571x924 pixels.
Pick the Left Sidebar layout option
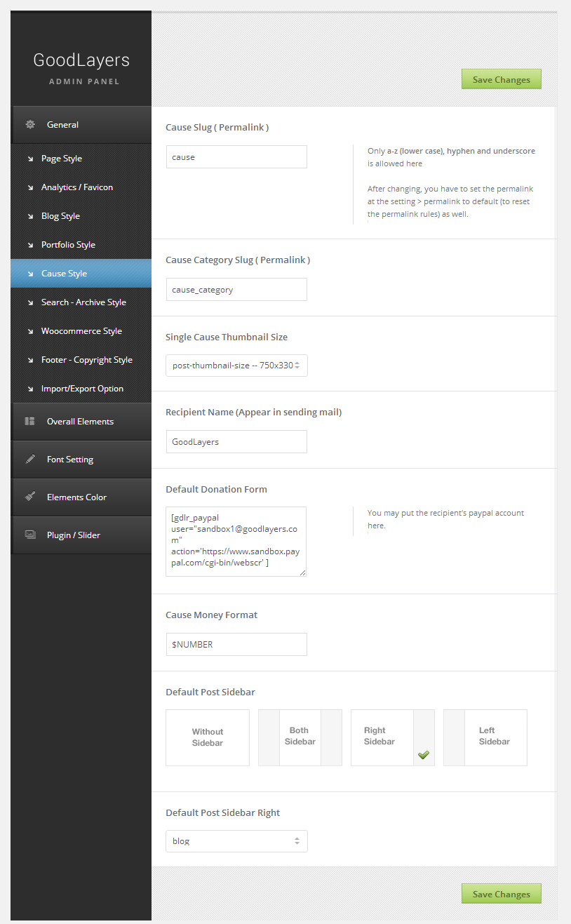[x=485, y=737]
